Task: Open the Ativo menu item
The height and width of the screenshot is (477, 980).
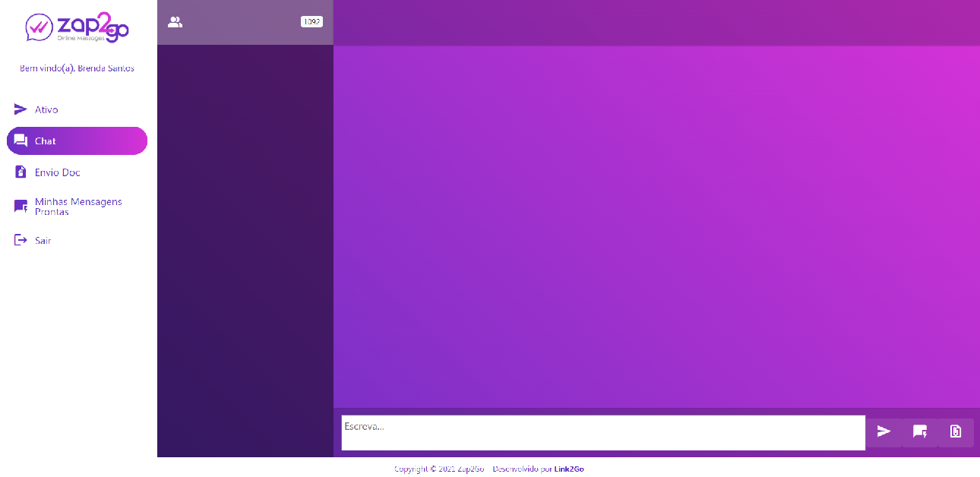Action: pos(77,109)
